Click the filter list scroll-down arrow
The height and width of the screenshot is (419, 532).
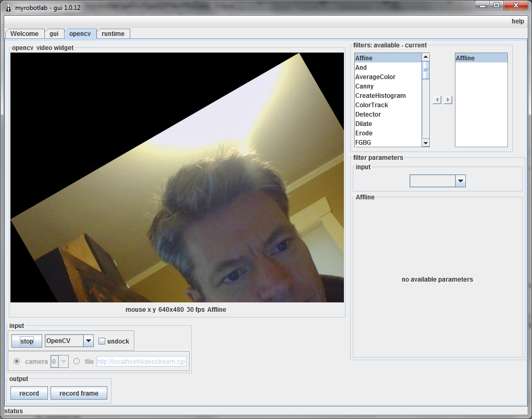426,143
